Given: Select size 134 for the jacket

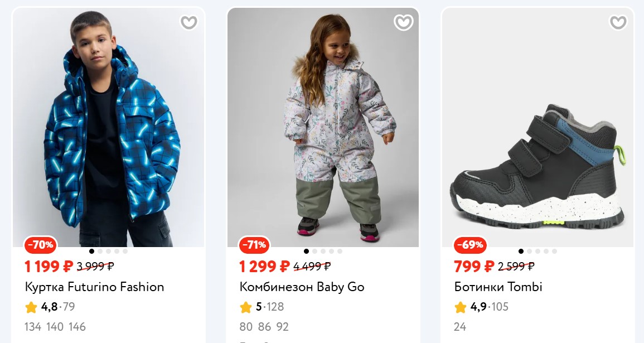Looking at the screenshot, I should 33,327.
